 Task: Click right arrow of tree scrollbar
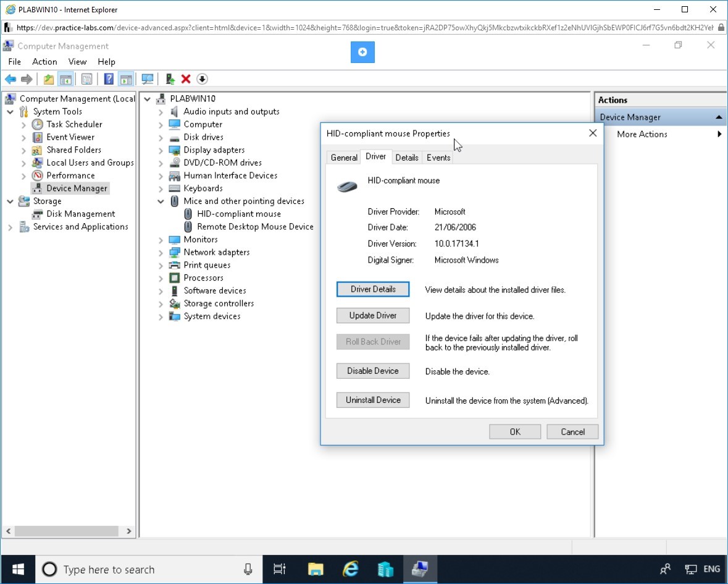[129, 531]
